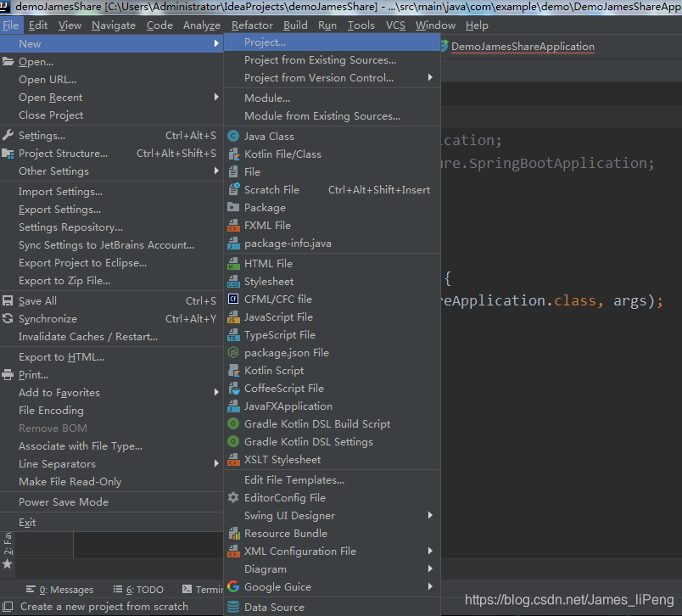Click the TypeScript File icon
This screenshot has width=682, height=616.
coord(233,335)
